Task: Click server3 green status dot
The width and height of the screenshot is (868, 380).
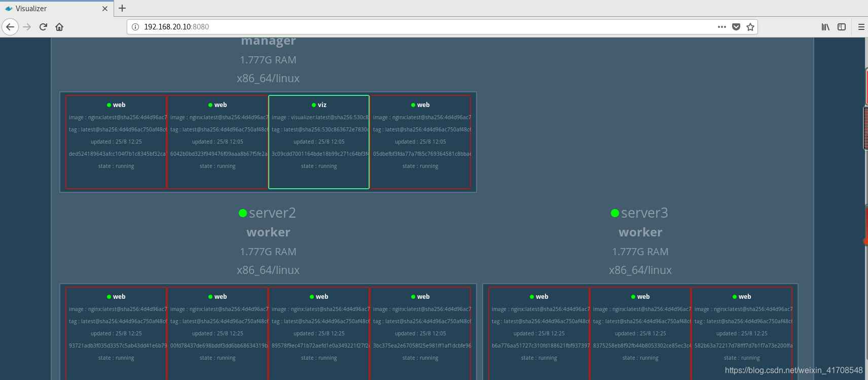Action: tap(615, 213)
